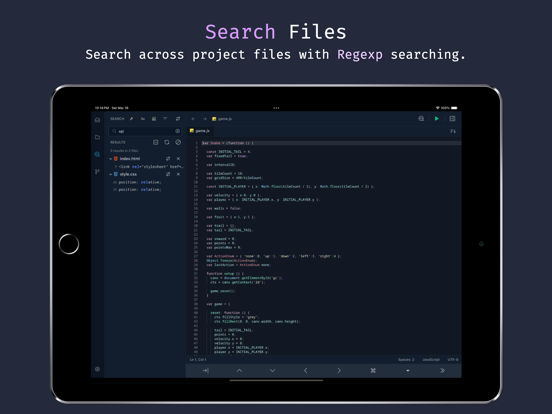Click the Ln 1, Col 1 status entry
The height and width of the screenshot is (414, 552).
[198, 360]
